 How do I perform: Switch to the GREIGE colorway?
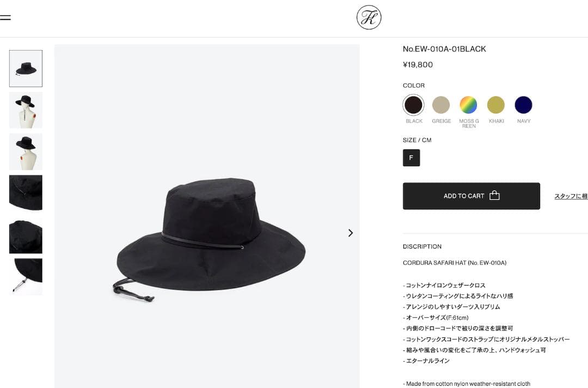[x=441, y=105]
